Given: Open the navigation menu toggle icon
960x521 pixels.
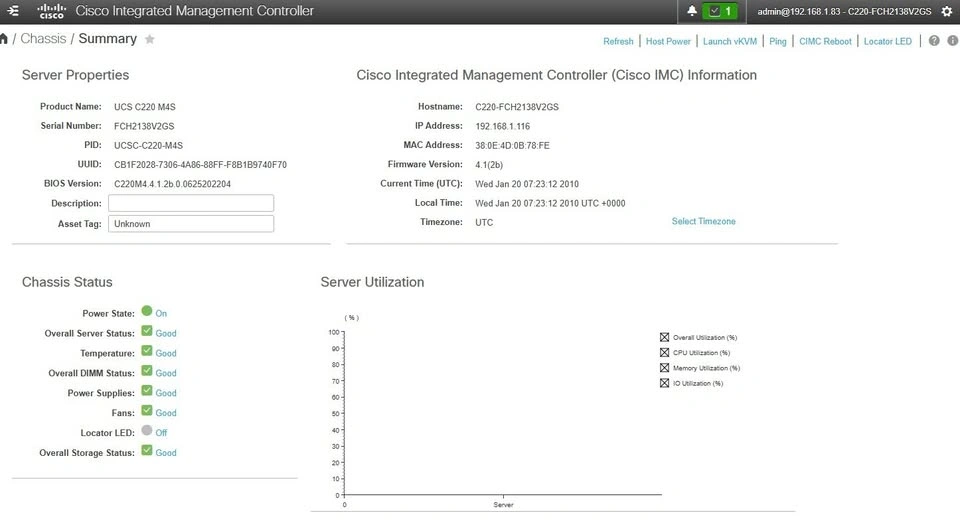Looking at the screenshot, I should click(13, 11).
